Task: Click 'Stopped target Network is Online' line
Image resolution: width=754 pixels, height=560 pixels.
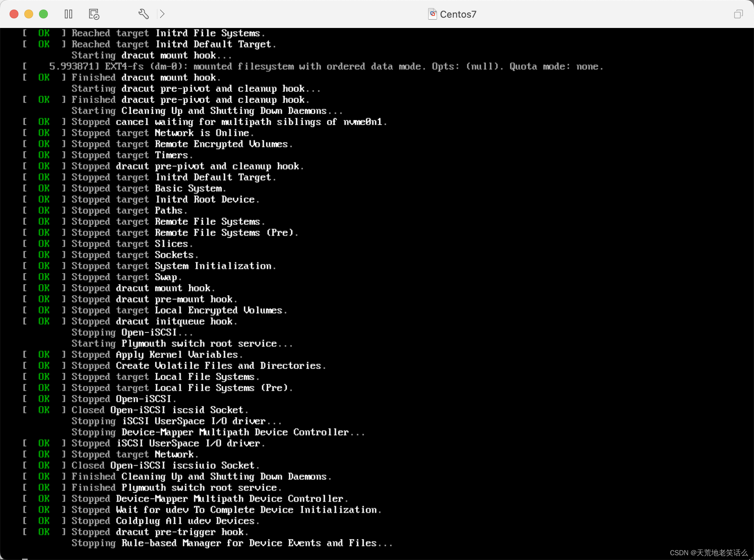Action: pos(162,133)
